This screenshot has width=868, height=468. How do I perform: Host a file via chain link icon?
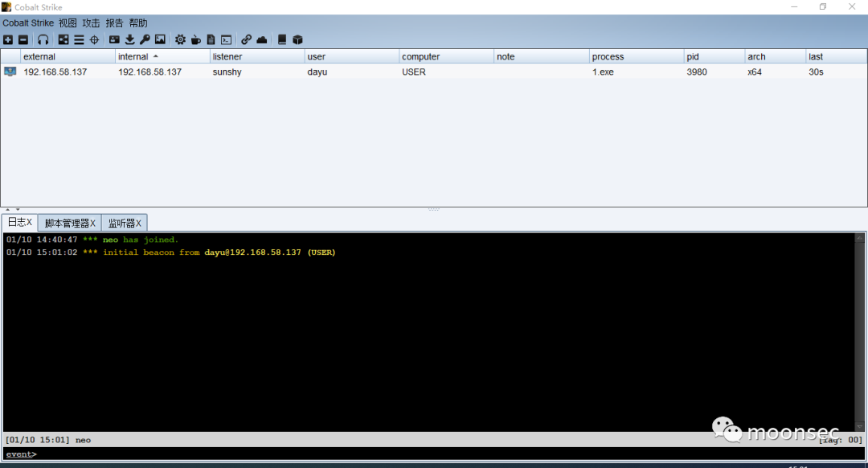(x=247, y=40)
